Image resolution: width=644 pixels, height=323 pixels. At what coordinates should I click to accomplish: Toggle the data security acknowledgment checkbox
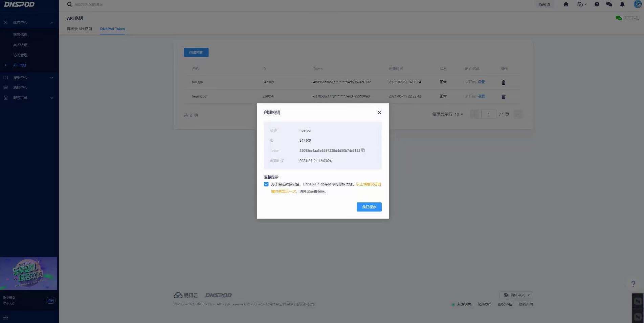point(266,184)
